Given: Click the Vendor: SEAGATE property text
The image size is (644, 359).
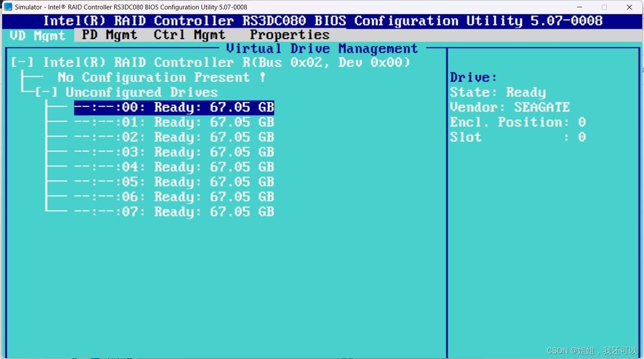Looking at the screenshot, I should tap(510, 107).
